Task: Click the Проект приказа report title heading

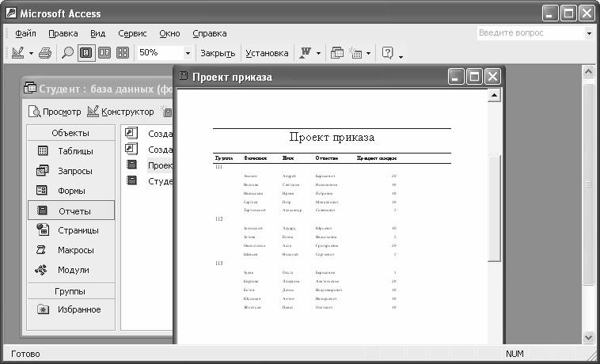Action: coord(332,137)
